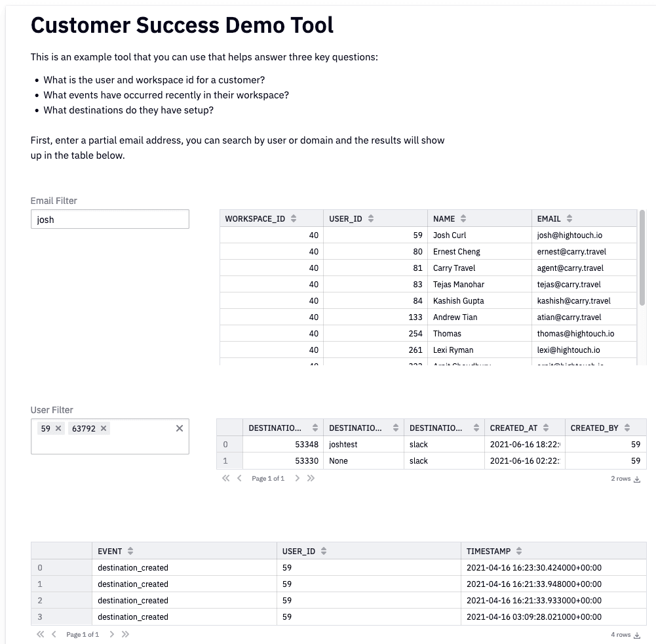Open the User Filter multiselect dropdown
Image resolution: width=656 pixels, height=644 pixels.
[144, 443]
